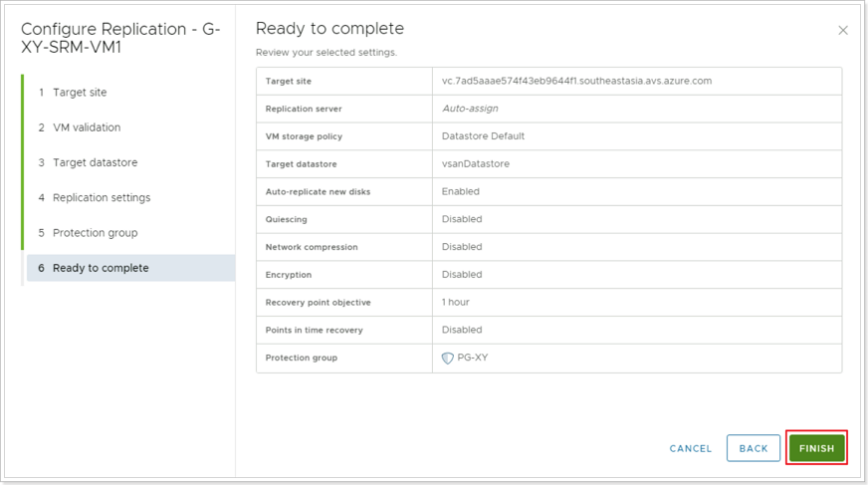This screenshot has height=485, width=868.
Task: Click the Quiescing row label
Action: (x=286, y=219)
